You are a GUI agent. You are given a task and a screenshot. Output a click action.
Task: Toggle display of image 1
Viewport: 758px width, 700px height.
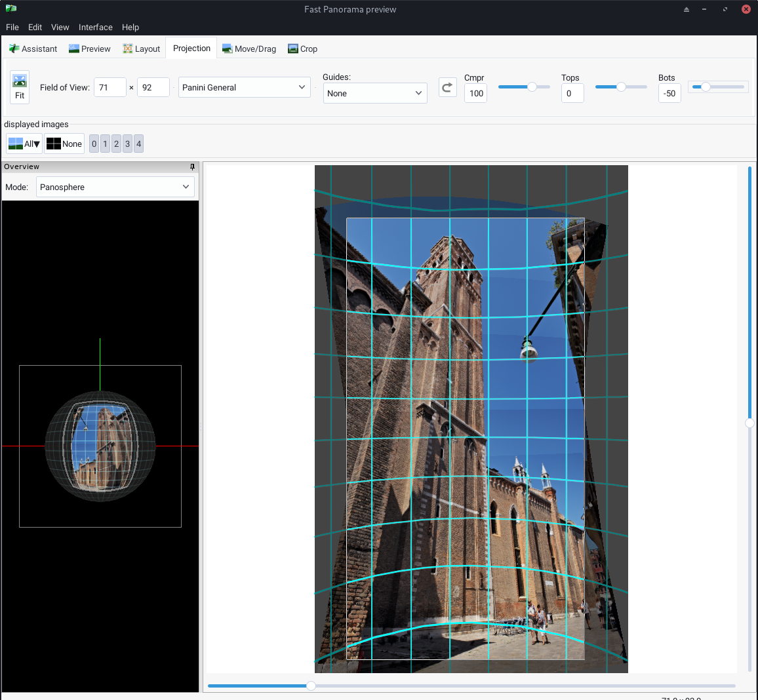pos(106,144)
